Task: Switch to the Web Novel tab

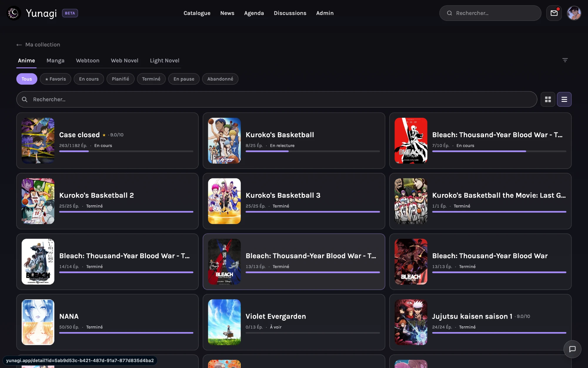Action: click(x=124, y=61)
